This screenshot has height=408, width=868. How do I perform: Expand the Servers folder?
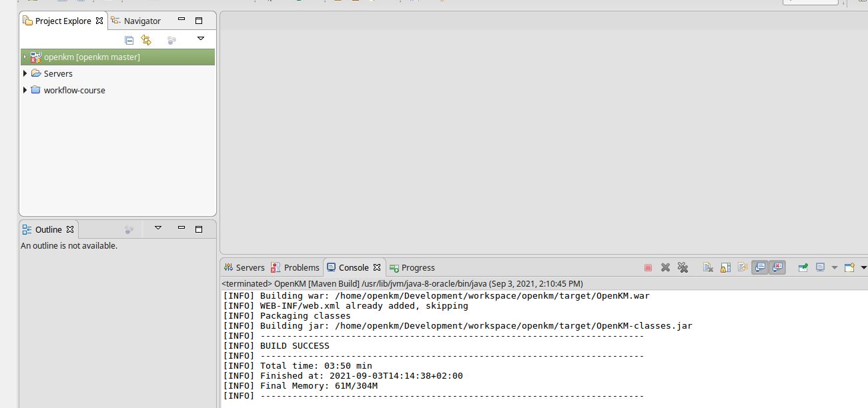(x=25, y=73)
